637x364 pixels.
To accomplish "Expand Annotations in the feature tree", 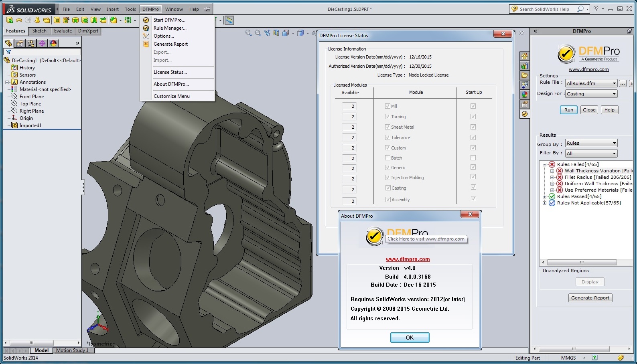I will coord(7,82).
